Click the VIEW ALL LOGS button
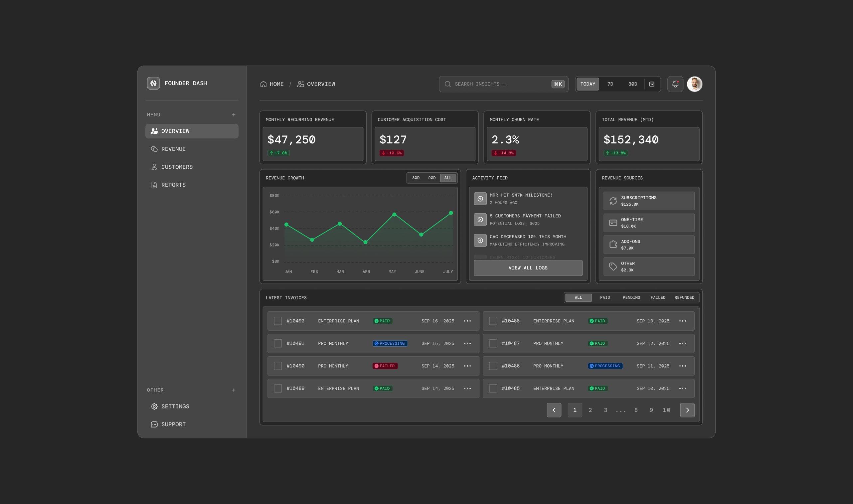 [528, 267]
